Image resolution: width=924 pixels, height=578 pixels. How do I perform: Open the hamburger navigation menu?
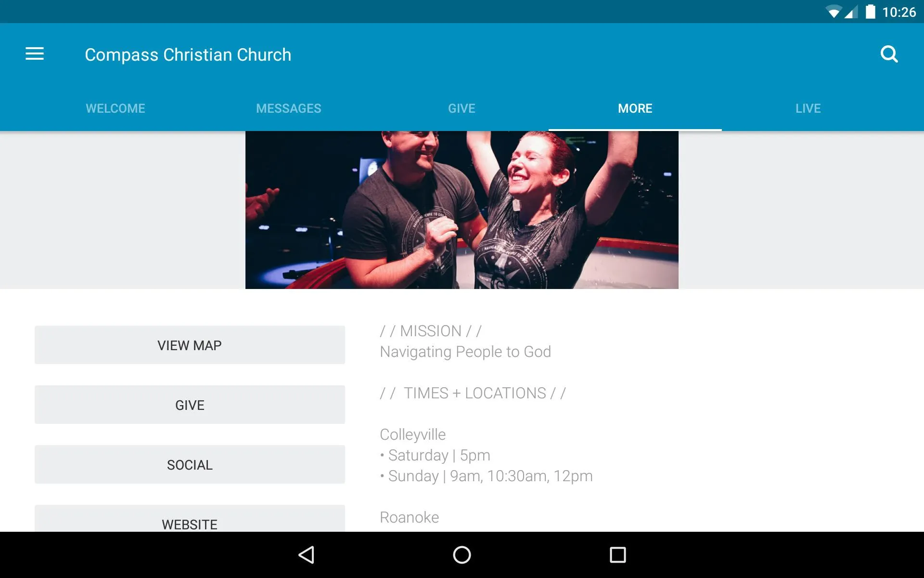pyautogui.click(x=35, y=54)
